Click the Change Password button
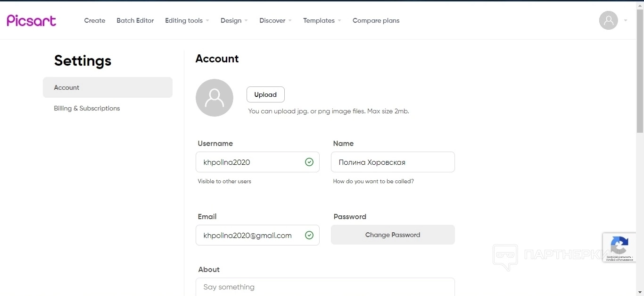644x296 pixels. coord(393,235)
